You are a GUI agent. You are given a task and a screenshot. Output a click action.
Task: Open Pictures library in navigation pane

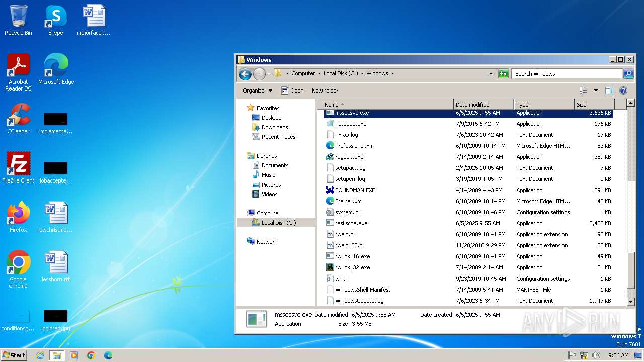(x=271, y=185)
